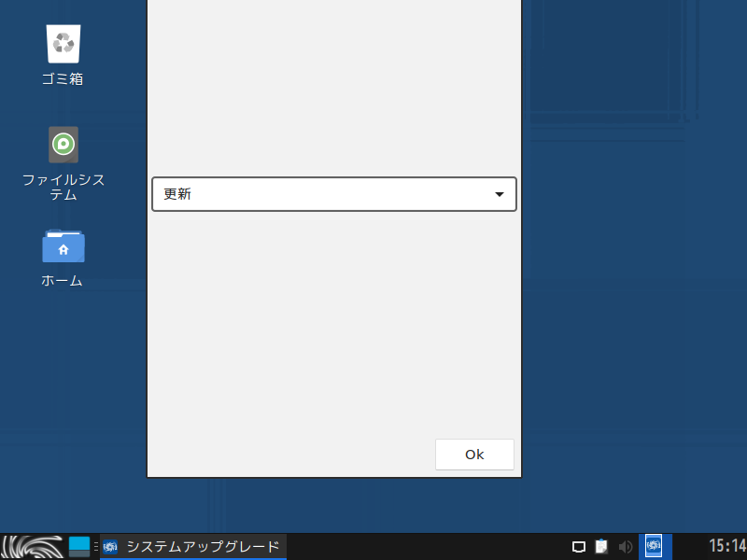
Task: Click the cyan show desktop taskbar icon
Action: coord(79,547)
